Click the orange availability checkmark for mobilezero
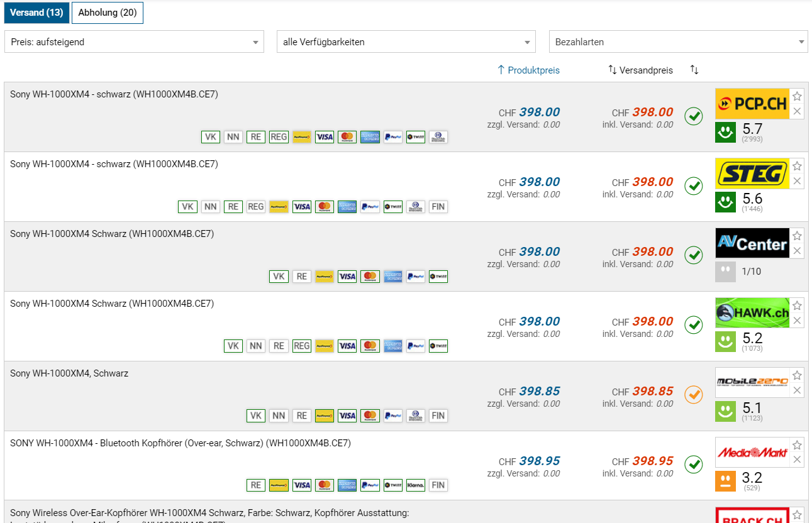This screenshot has width=812, height=523. coord(694,395)
